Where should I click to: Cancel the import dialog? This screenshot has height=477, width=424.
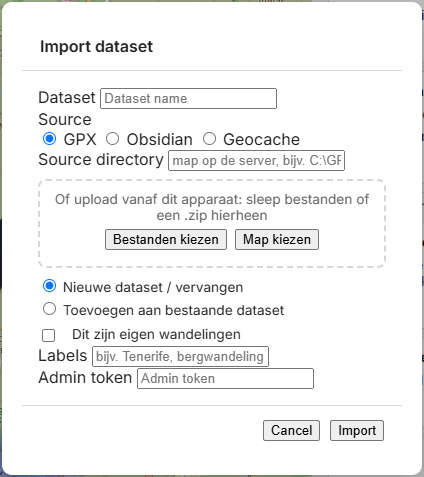(x=291, y=430)
